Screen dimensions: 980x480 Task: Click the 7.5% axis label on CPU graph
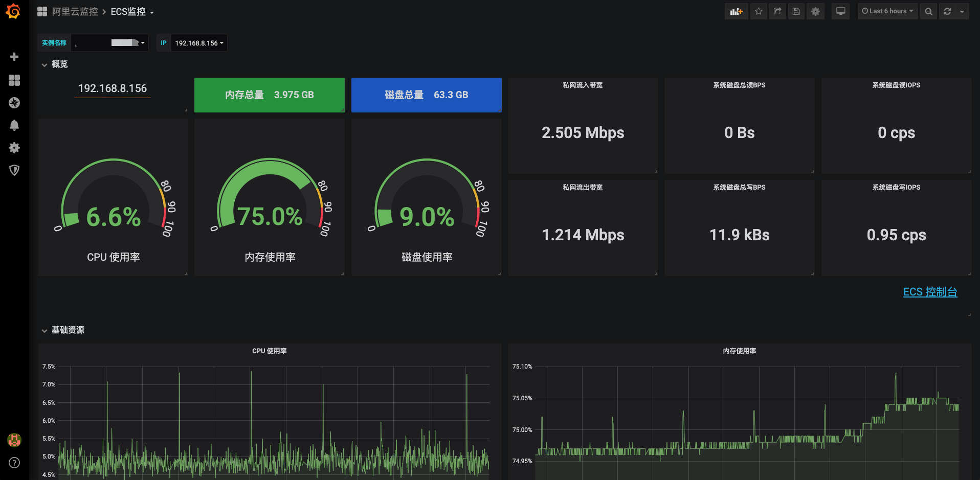click(x=49, y=367)
